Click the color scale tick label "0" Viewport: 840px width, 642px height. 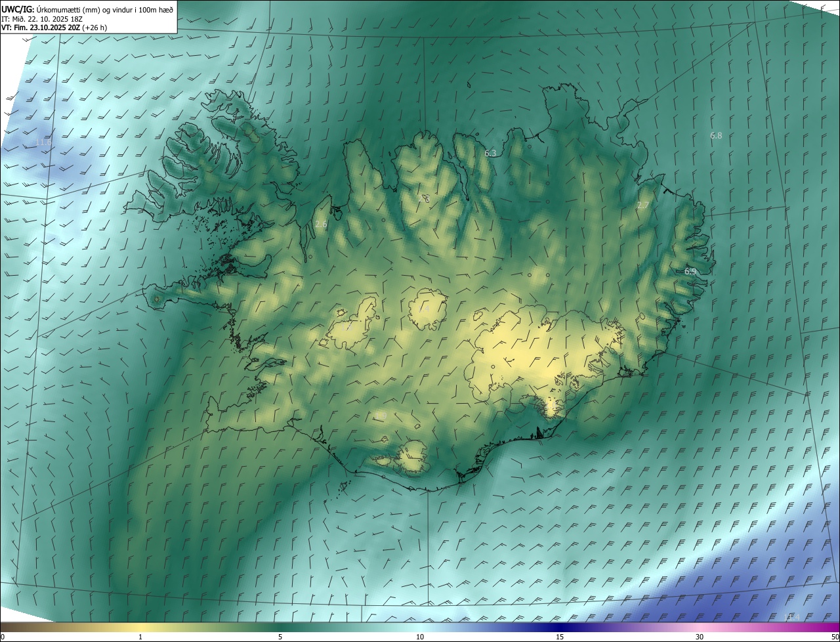pyautogui.click(x=2, y=637)
